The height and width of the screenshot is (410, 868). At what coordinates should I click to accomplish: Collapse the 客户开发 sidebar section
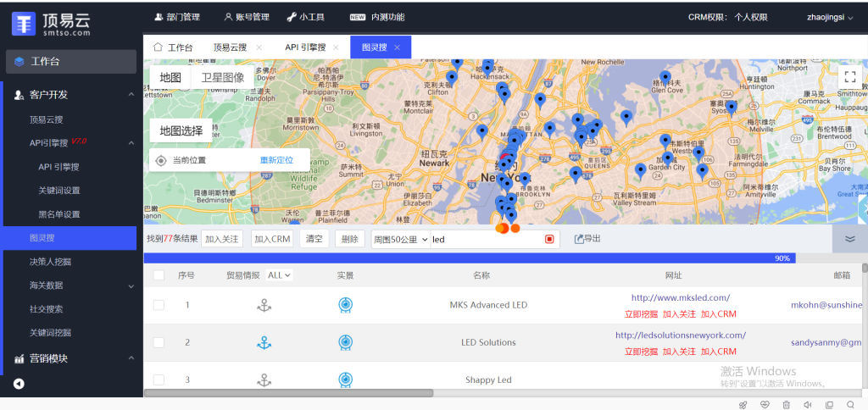tap(131, 95)
